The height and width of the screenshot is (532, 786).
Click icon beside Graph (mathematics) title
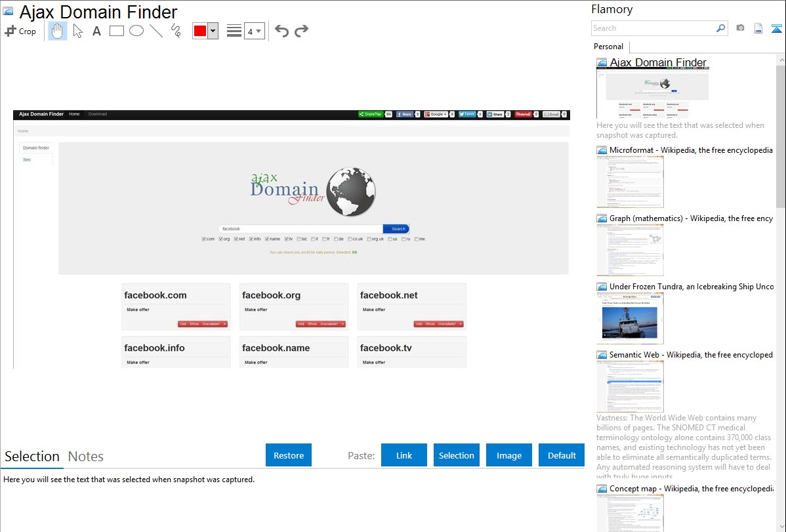coord(602,218)
